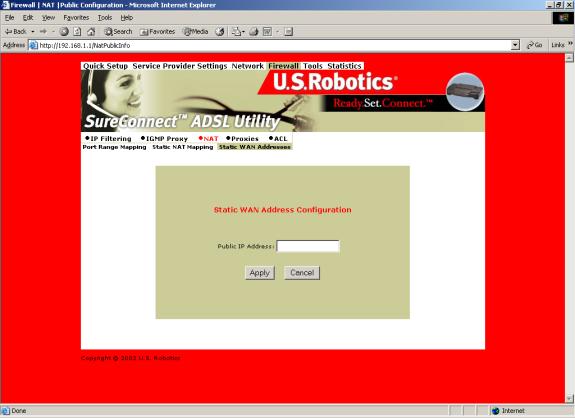
Task: Click scrollbar down arrow
Action: 569,399
